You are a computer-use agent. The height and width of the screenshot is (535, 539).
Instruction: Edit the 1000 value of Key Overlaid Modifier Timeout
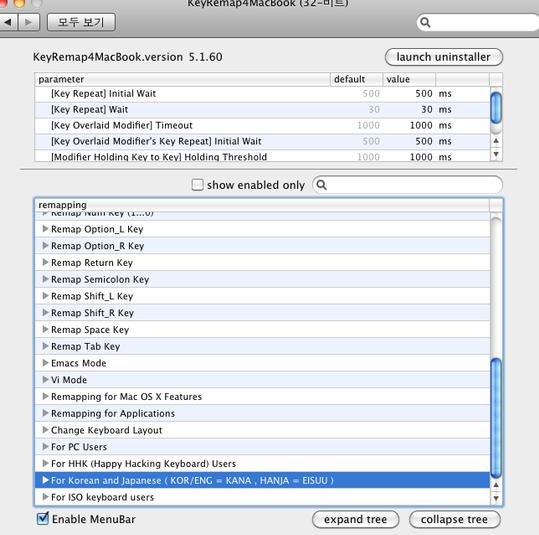(x=421, y=125)
